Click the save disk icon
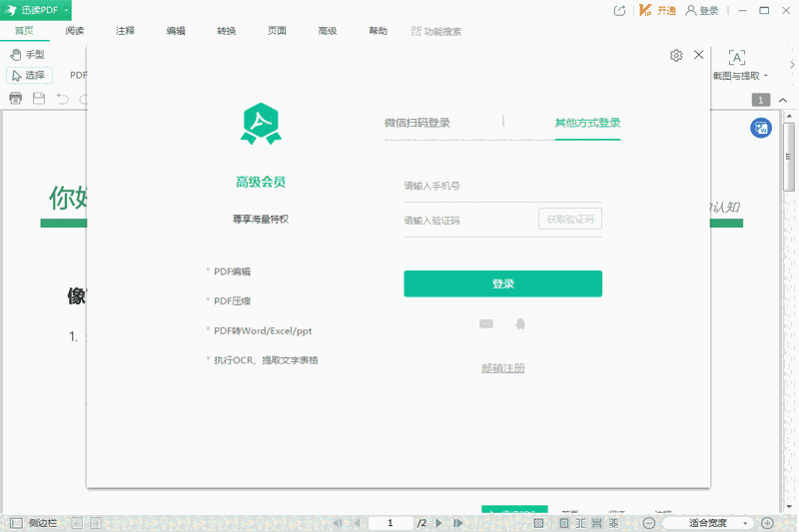The height and width of the screenshot is (532, 799). coord(39,99)
